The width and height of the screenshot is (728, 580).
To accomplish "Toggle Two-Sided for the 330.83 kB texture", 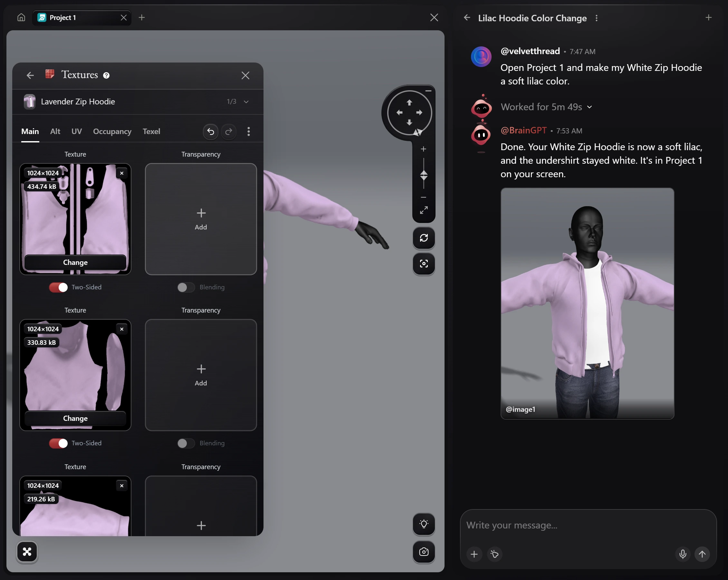I will point(58,443).
